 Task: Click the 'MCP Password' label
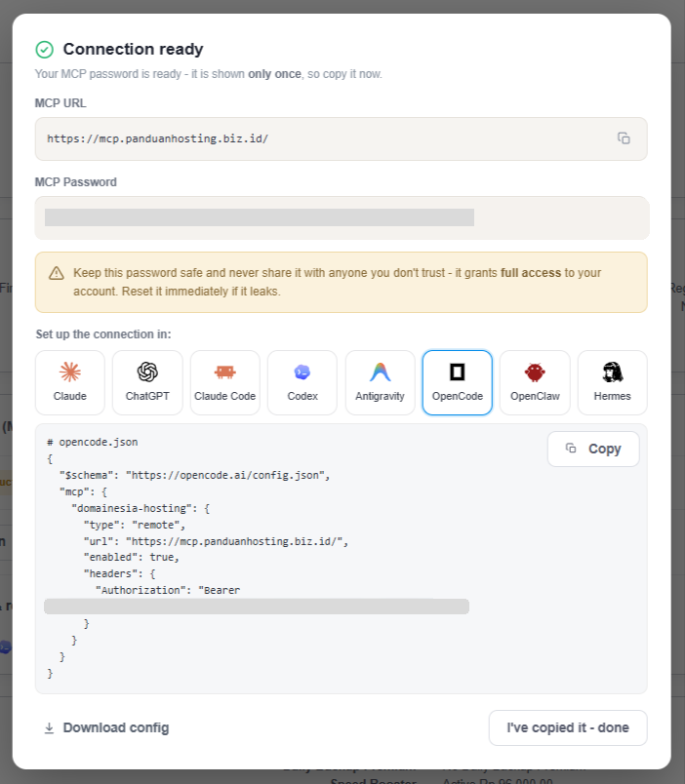pyautogui.click(x=75, y=182)
